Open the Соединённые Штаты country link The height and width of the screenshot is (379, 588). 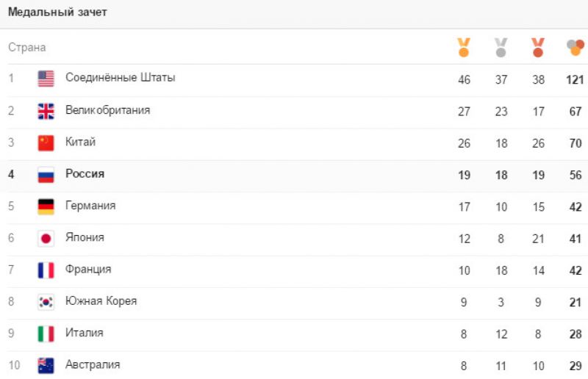121,78
